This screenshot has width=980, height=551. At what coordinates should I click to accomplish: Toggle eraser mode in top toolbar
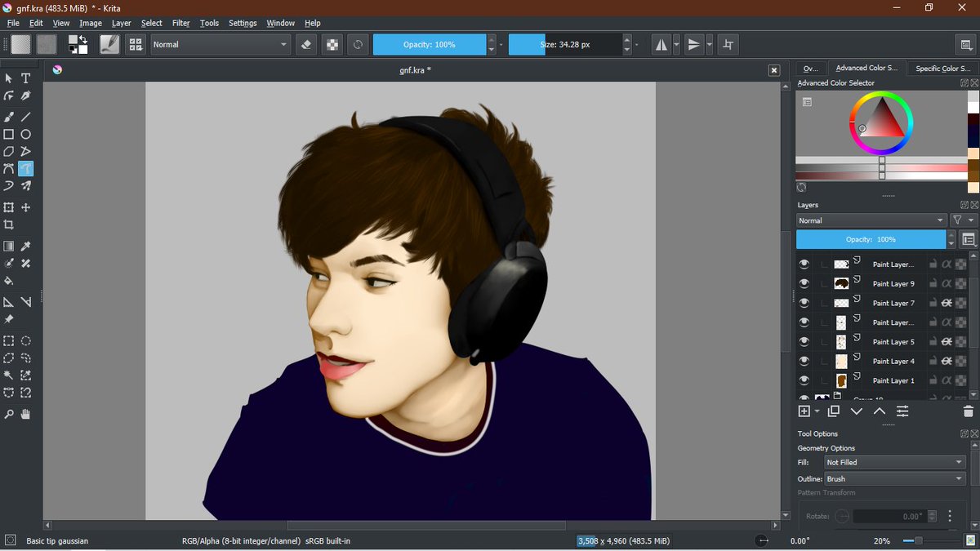306,44
